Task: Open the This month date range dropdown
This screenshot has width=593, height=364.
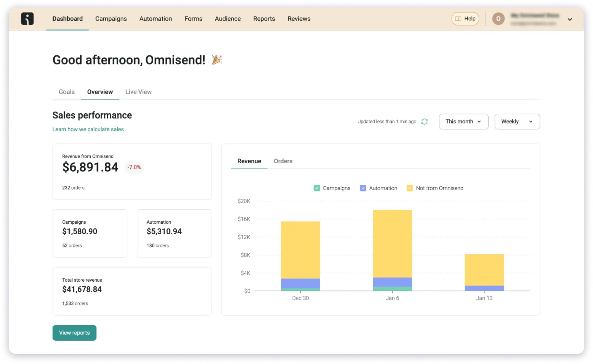Action: coord(463,122)
